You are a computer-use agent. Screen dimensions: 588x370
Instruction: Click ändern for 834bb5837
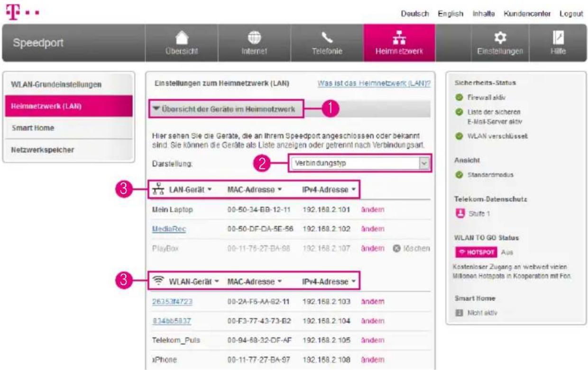[373, 321]
